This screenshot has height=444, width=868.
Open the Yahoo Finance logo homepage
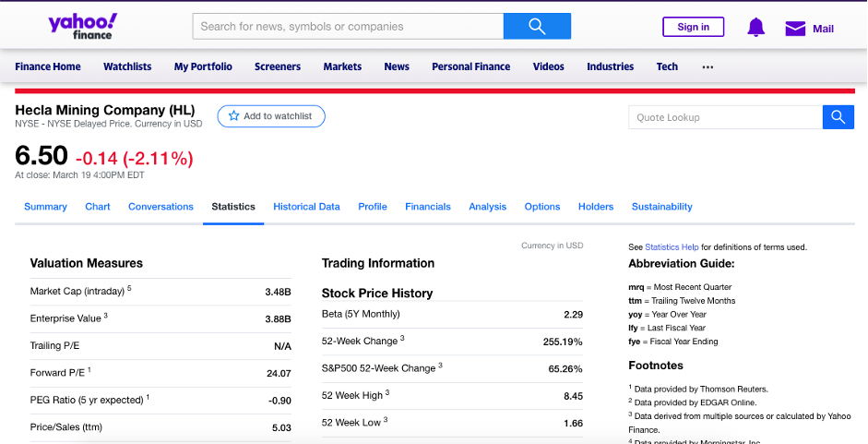(82, 27)
